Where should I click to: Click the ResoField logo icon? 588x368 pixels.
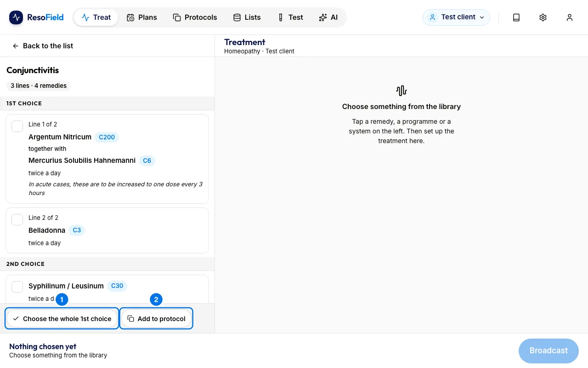point(16,17)
